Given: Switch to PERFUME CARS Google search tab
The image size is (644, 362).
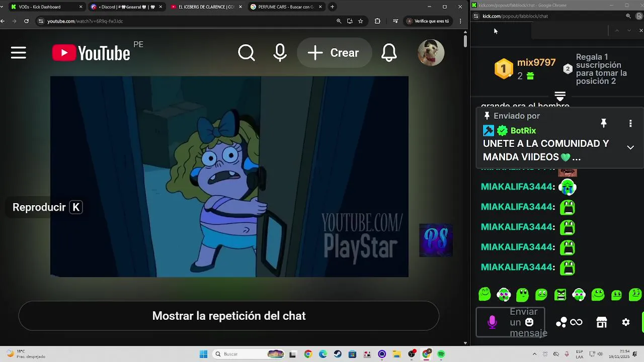Looking at the screenshot, I should pyautogui.click(x=285, y=7).
